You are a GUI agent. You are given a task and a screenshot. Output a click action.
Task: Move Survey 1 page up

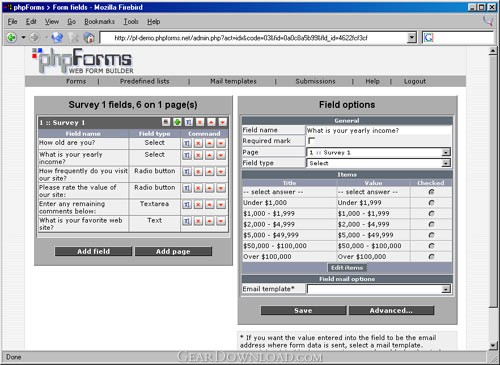click(x=211, y=122)
